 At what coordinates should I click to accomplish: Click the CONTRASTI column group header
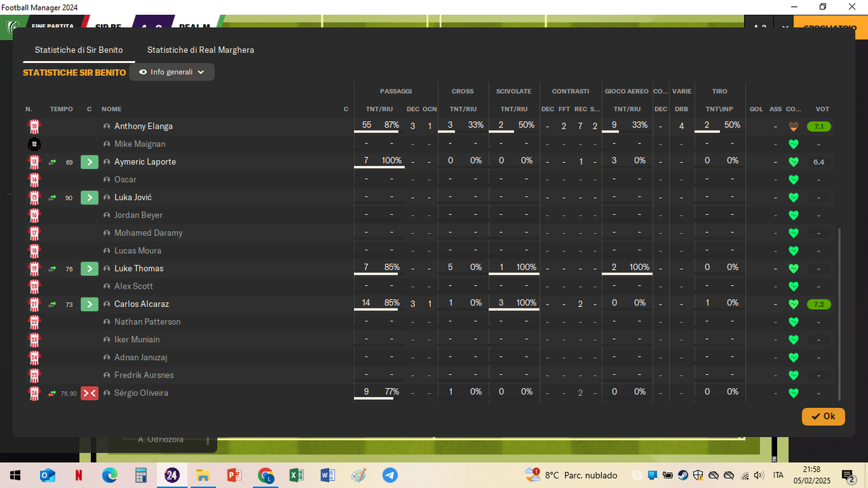(x=570, y=91)
